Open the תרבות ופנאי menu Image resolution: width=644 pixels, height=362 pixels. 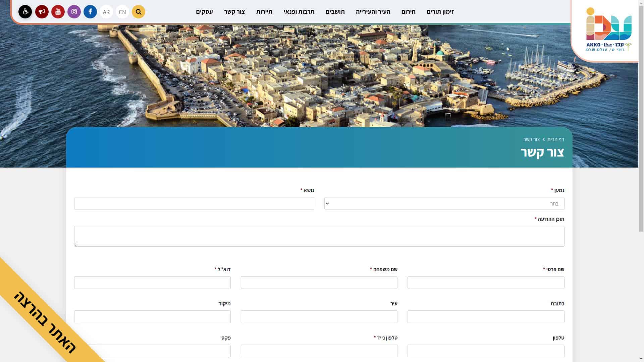(299, 12)
